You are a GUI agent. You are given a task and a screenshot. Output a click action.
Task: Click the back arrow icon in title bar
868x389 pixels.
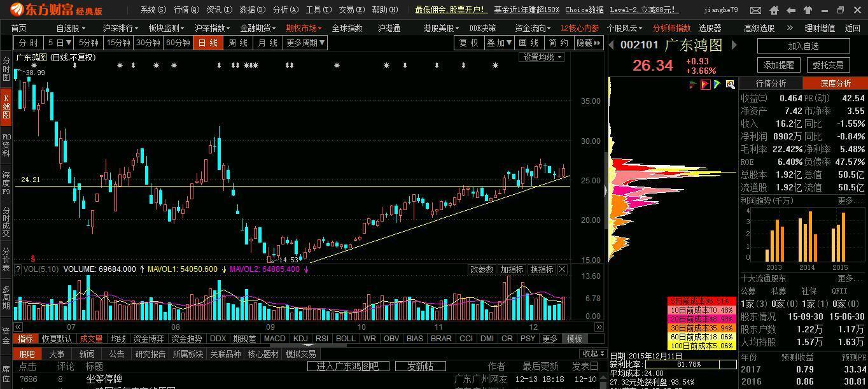point(791,10)
